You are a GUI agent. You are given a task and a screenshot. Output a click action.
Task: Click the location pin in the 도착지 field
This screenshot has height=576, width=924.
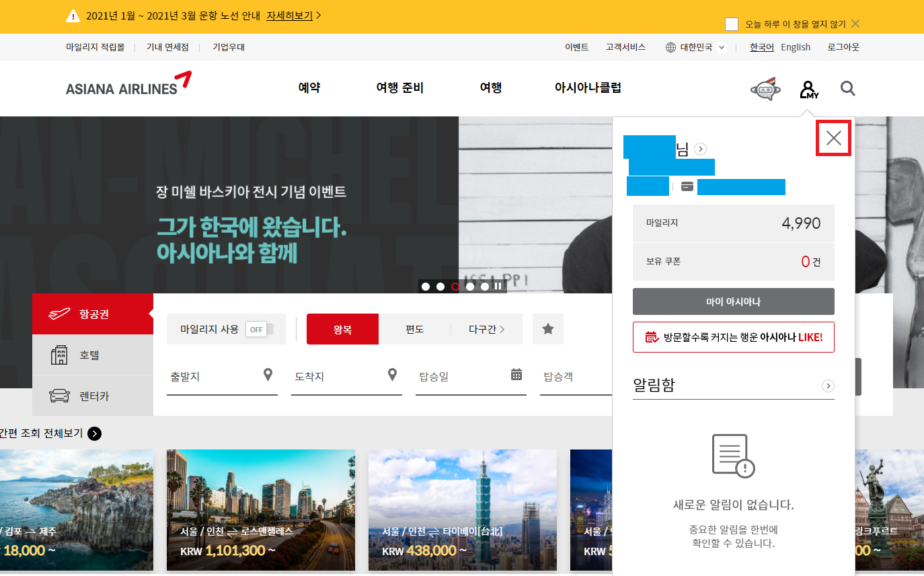[x=393, y=375]
